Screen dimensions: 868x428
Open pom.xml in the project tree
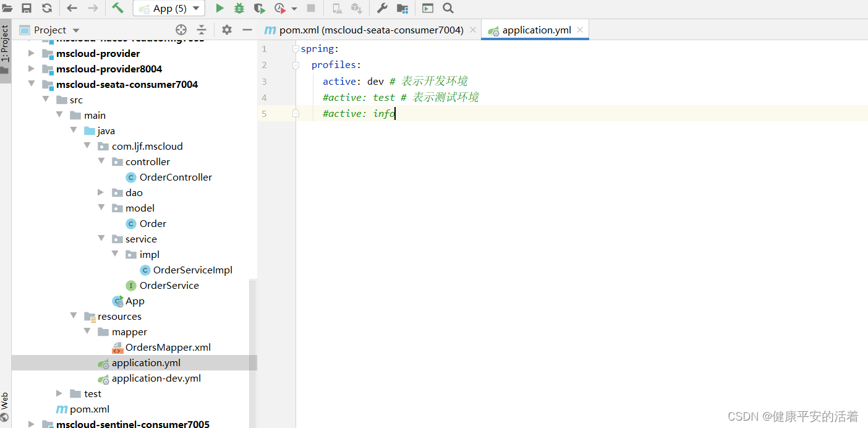83,409
